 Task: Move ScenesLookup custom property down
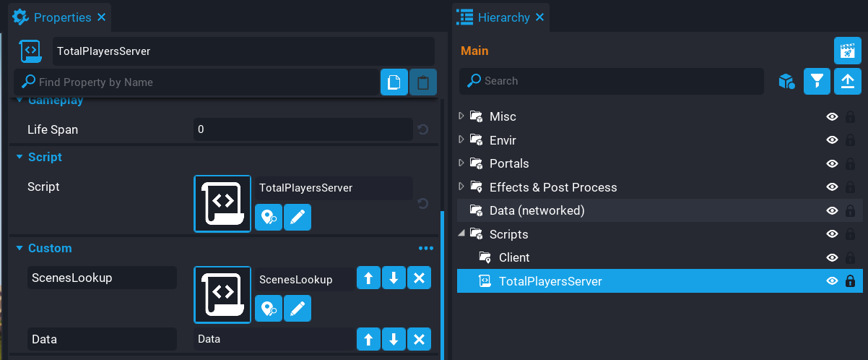click(394, 279)
